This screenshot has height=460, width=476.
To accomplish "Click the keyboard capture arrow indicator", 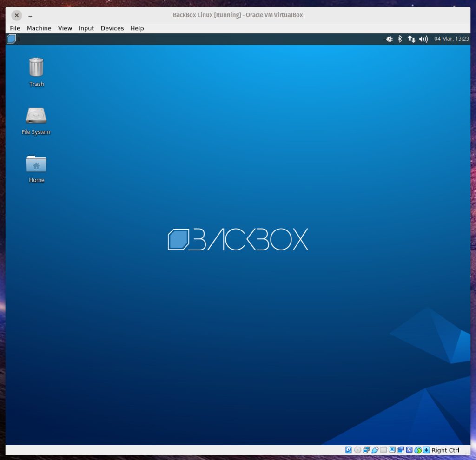I will 426,450.
